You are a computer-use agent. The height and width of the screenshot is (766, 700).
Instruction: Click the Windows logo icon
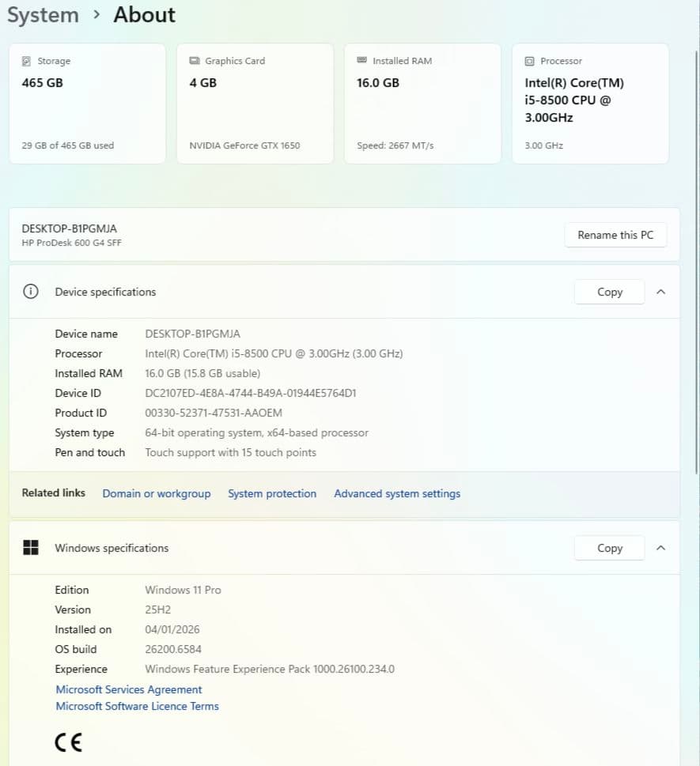(x=31, y=548)
